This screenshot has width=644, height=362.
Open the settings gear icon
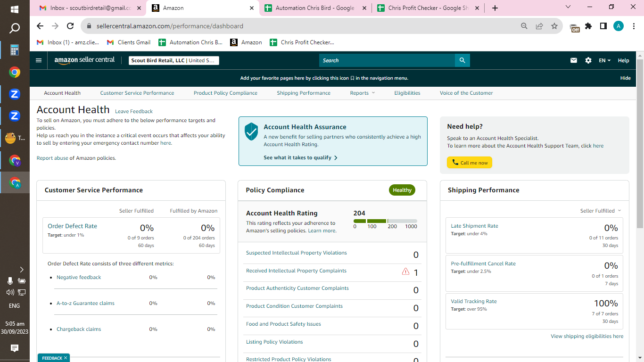pyautogui.click(x=588, y=60)
